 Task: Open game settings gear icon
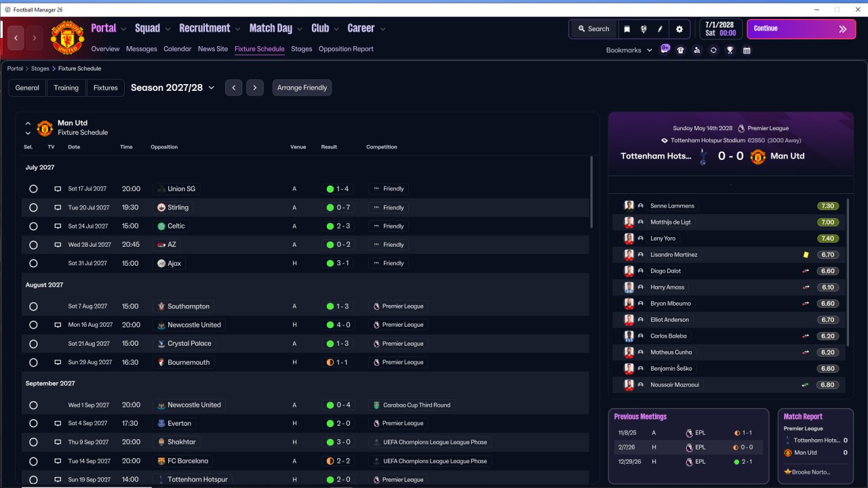point(679,29)
